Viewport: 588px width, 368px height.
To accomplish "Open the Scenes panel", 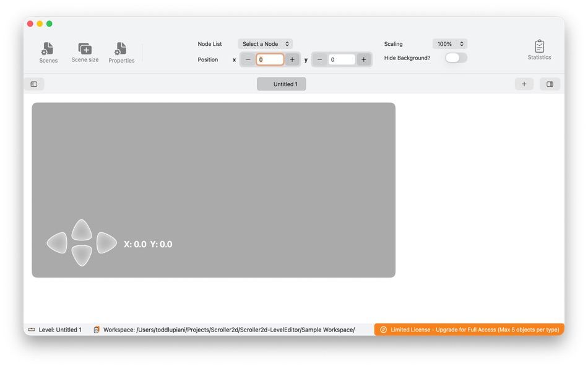I will click(x=48, y=52).
